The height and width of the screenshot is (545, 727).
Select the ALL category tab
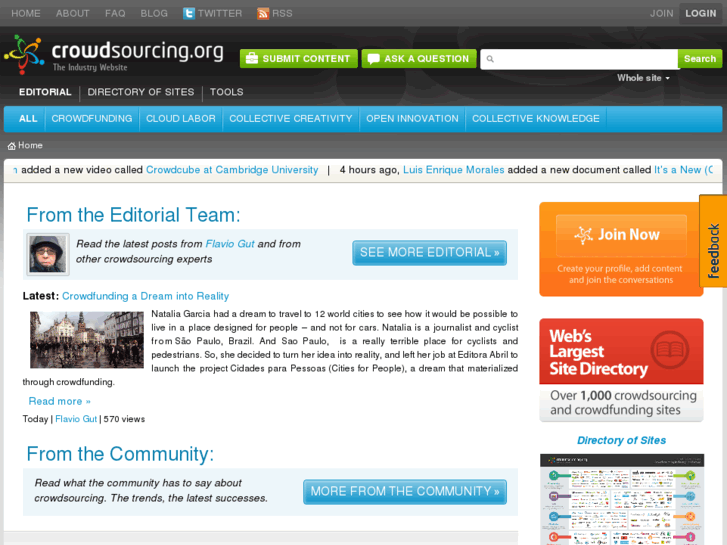[28, 119]
